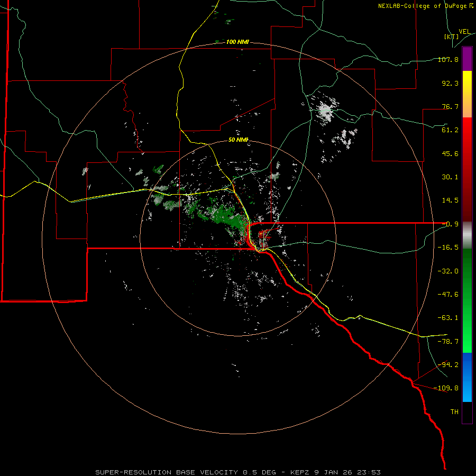Click the 61.2 legend value
This screenshot has height=476, width=476.
(450, 130)
